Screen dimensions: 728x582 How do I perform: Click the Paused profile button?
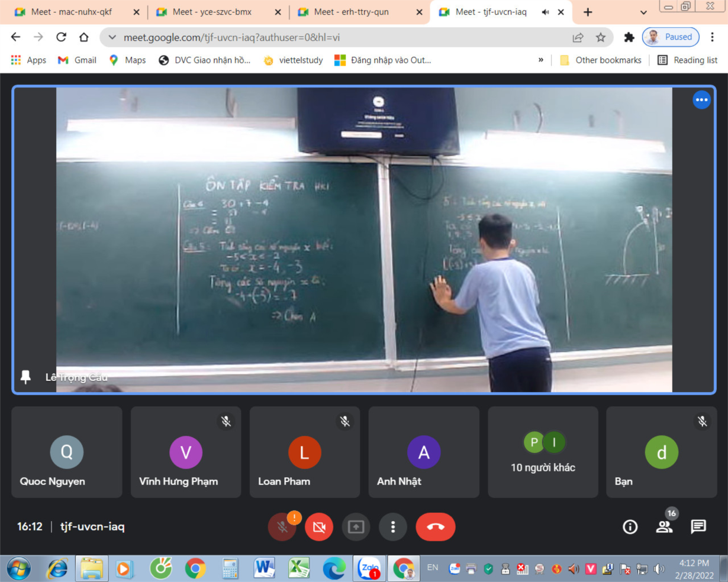pos(671,37)
